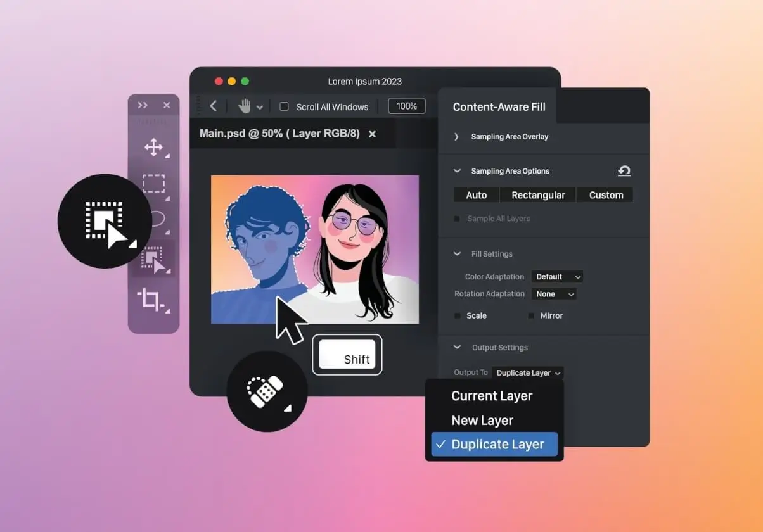763x532 pixels.
Task: Open the Rotation Adaptation dropdown
Action: (553, 294)
